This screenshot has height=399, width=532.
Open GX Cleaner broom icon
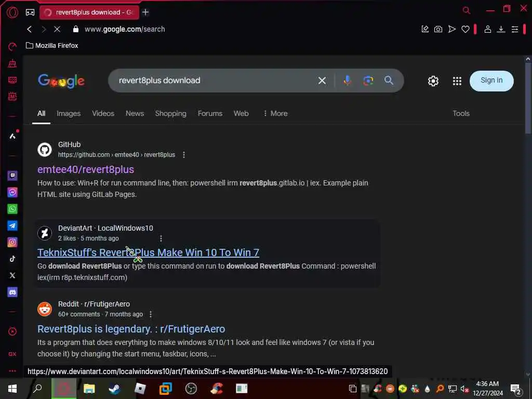(x=12, y=63)
